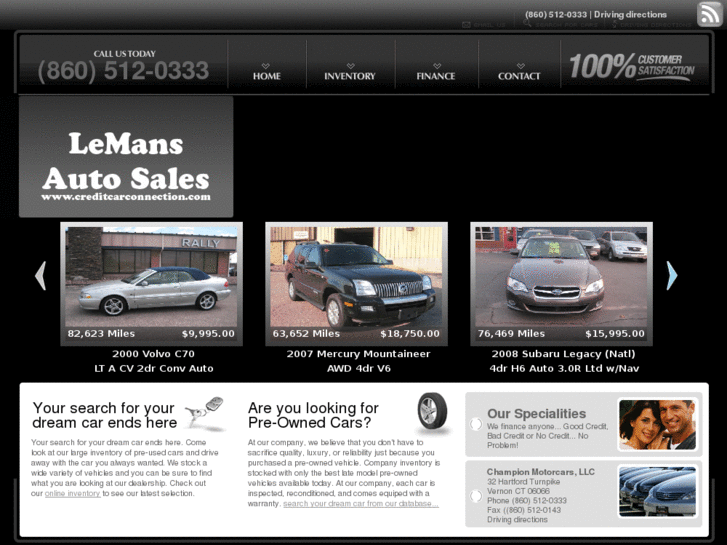Click the Phone (860) 512-0333 address line

(527, 500)
